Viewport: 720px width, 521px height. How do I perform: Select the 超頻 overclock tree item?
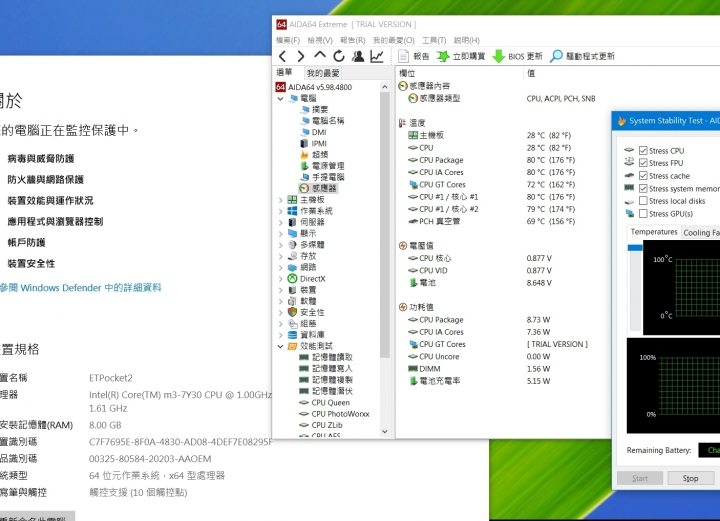(315, 155)
